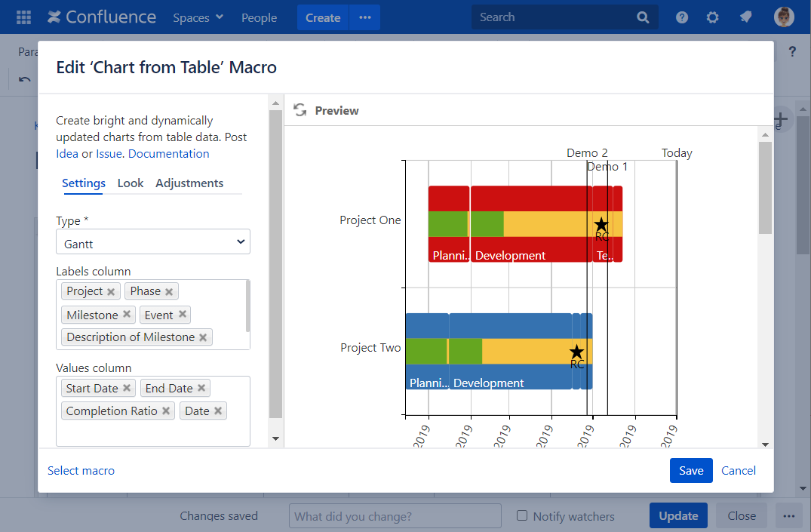This screenshot has width=811, height=532.
Task: Remove the "Phase" label token
Action: [x=169, y=291]
